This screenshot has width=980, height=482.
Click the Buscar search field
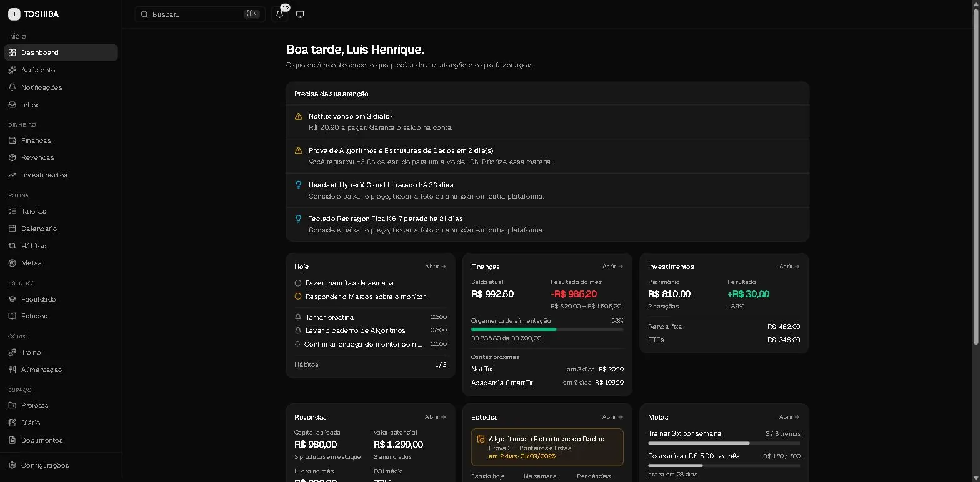click(200, 14)
